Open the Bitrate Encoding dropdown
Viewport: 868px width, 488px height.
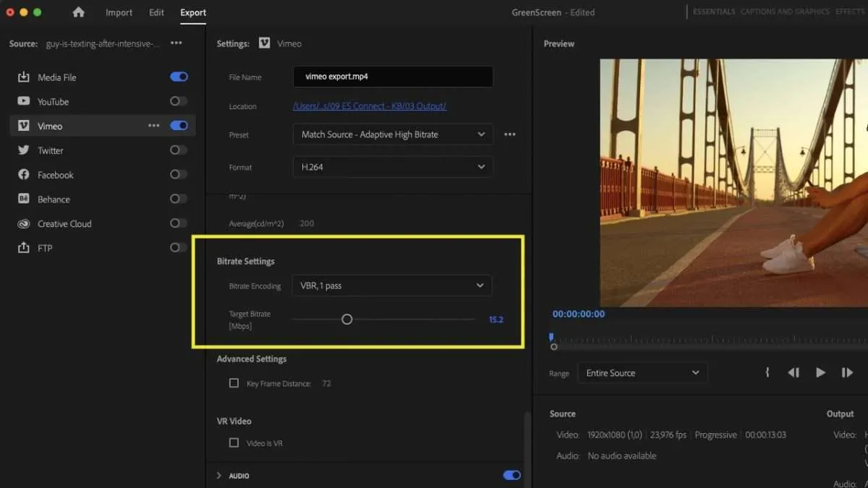coord(391,285)
